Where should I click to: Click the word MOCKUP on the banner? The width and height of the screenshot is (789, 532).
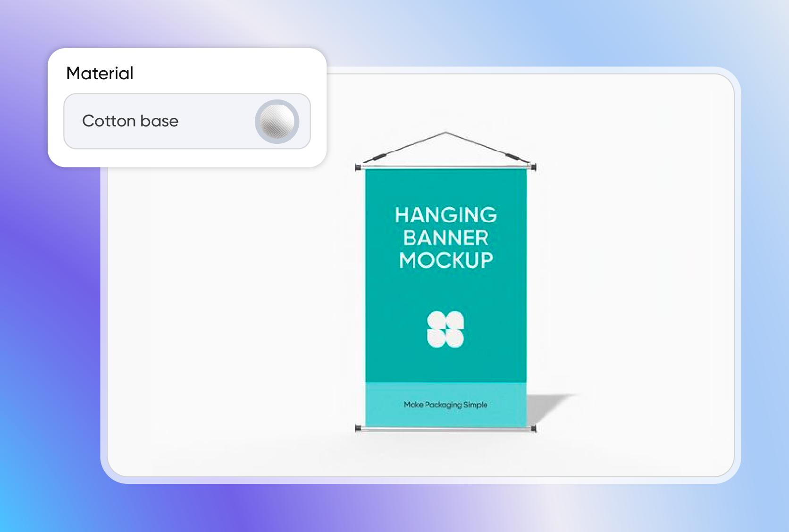point(446,260)
